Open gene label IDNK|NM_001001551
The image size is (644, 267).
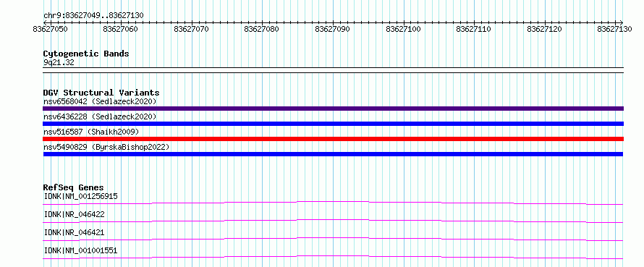pyautogui.click(x=80, y=250)
